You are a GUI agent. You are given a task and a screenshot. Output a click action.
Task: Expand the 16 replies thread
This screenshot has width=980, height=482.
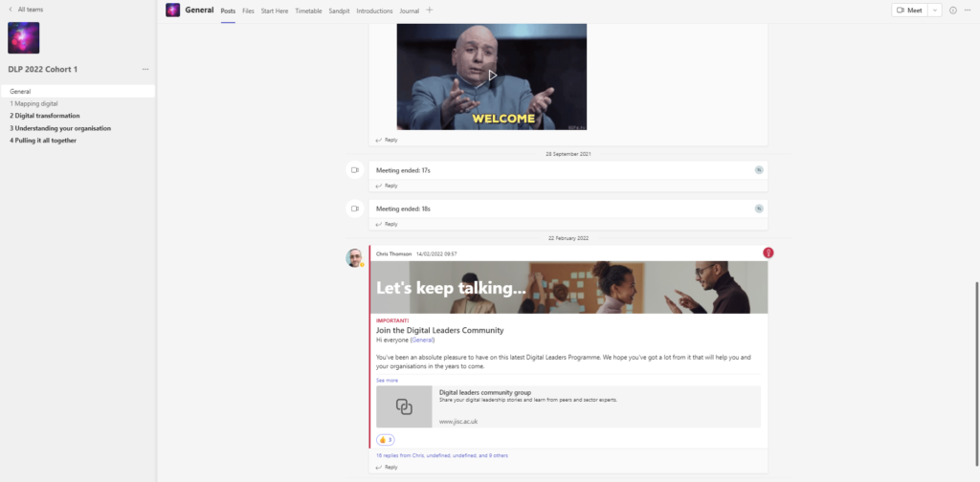pos(442,455)
